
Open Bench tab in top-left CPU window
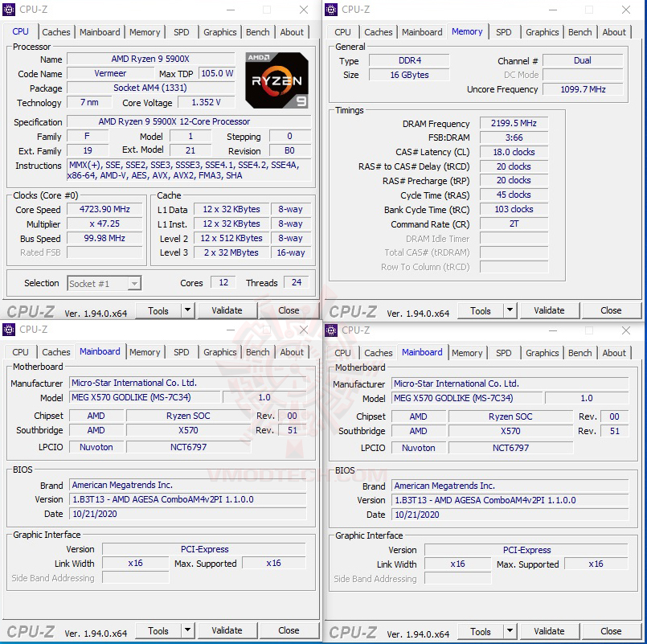click(x=258, y=32)
